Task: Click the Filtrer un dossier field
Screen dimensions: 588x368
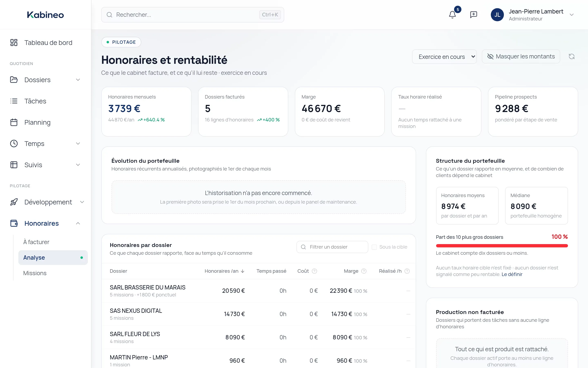Action: pyautogui.click(x=332, y=247)
